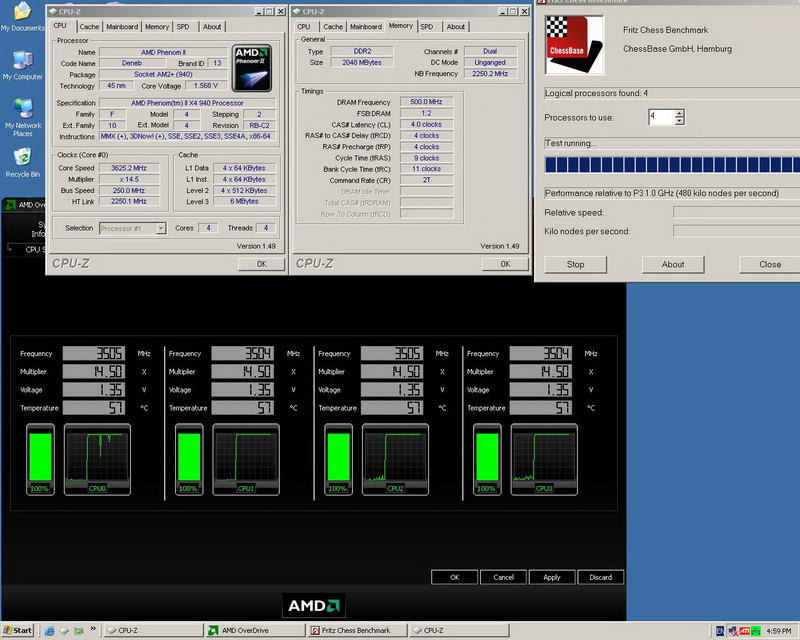The image size is (800, 640).
Task: Open the My Computer desktop icon
Action: click(x=22, y=65)
